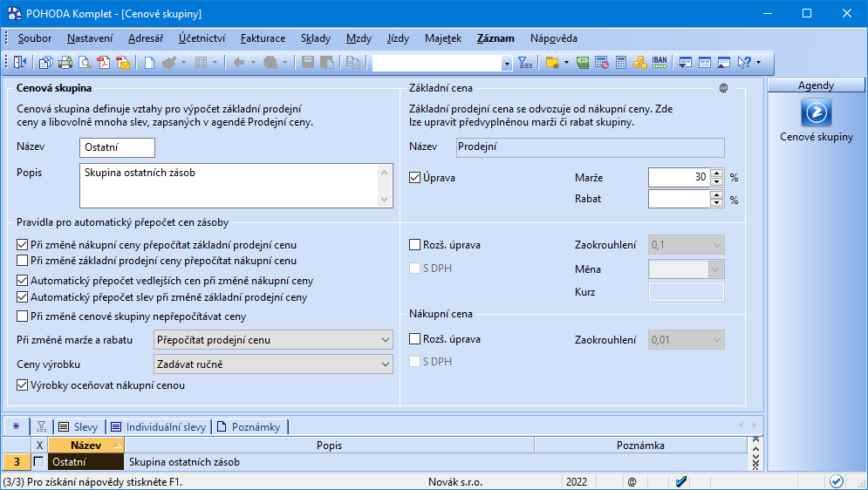The image size is (868, 490).
Task: Open the Záznam menu
Action: click(496, 38)
